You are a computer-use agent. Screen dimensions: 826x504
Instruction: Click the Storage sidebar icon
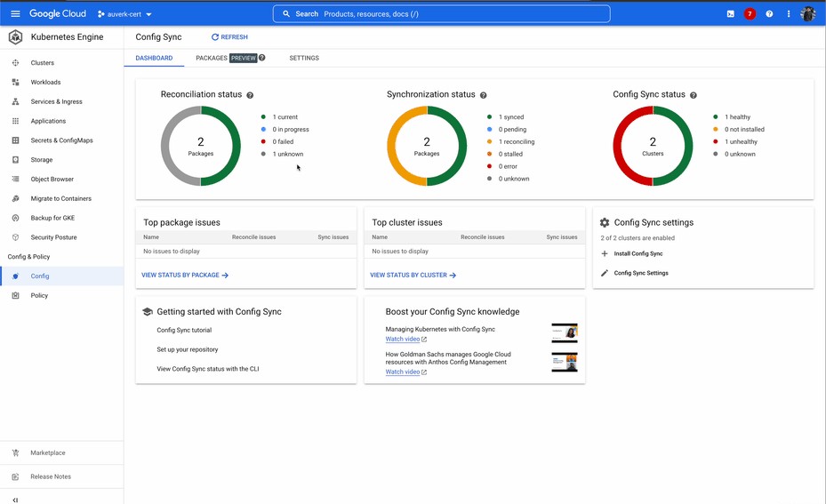coord(15,160)
